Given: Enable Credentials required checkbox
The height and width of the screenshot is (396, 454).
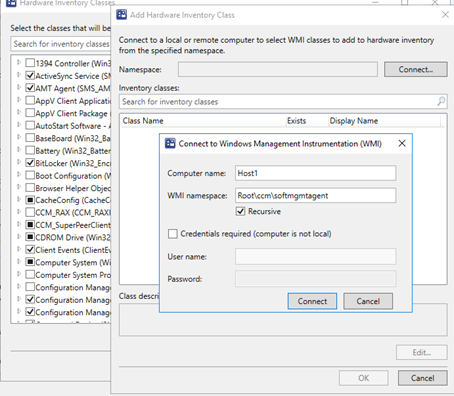Looking at the screenshot, I should coord(173,234).
